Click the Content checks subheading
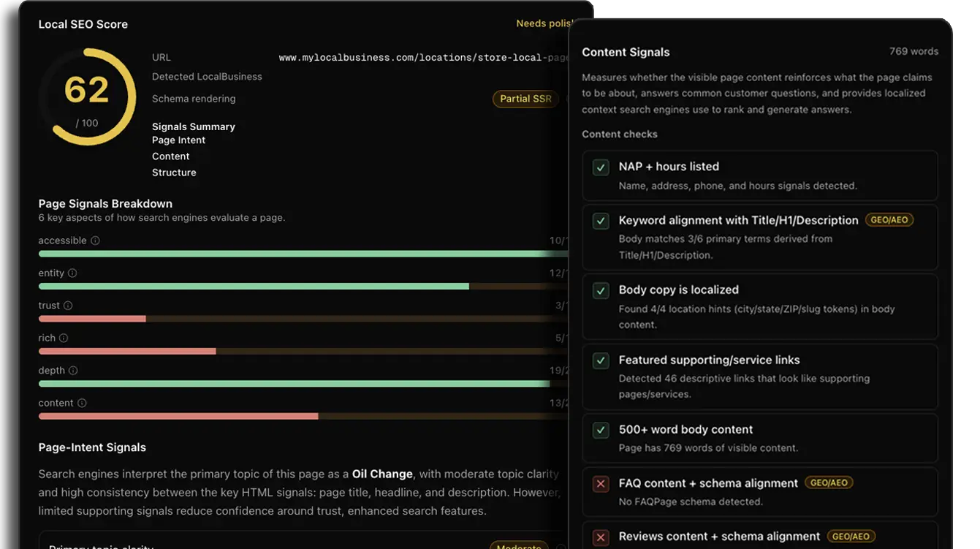The width and height of the screenshot is (980, 549). [620, 135]
